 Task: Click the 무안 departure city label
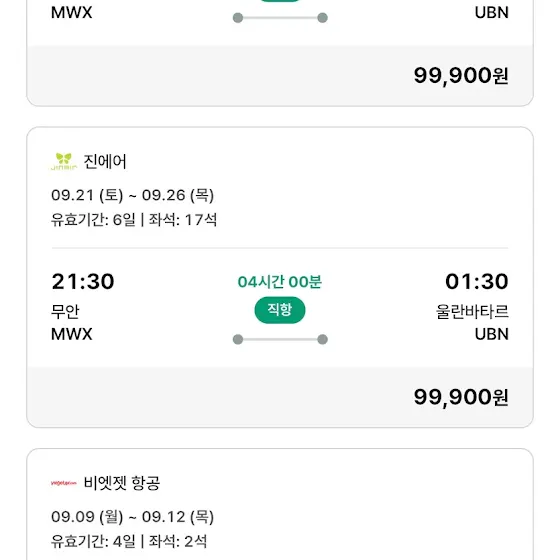pos(65,311)
